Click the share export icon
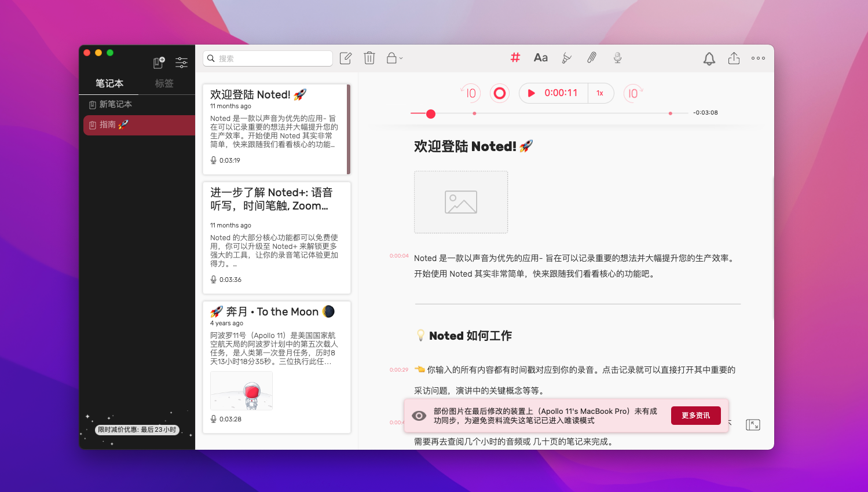This screenshot has width=868, height=492. (734, 58)
